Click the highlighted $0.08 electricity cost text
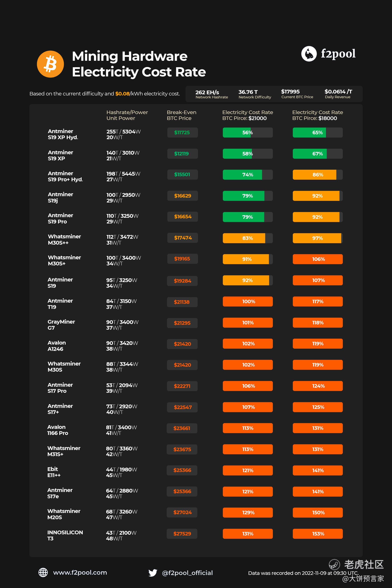The height and width of the screenshot is (588, 392). point(122,93)
